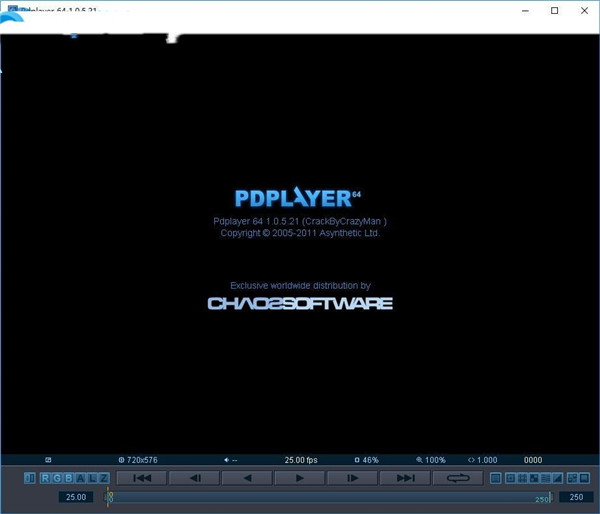Click the horizontal lines icon
Viewport: 600px width, 514px height.
pyautogui.click(x=546, y=478)
